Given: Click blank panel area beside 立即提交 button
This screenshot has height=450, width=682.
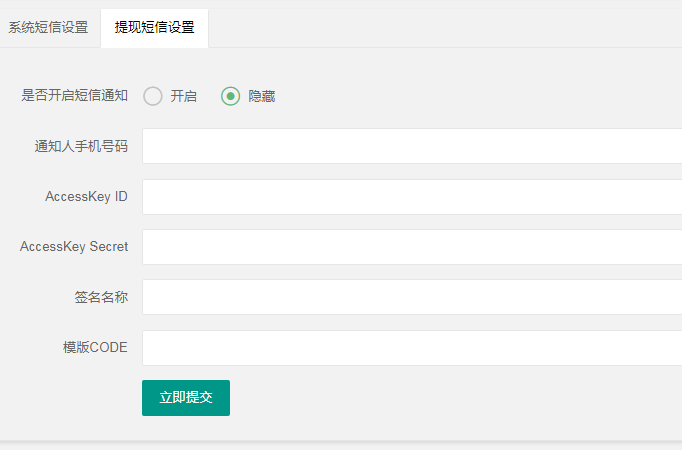Looking at the screenshot, I should click(x=452, y=398).
